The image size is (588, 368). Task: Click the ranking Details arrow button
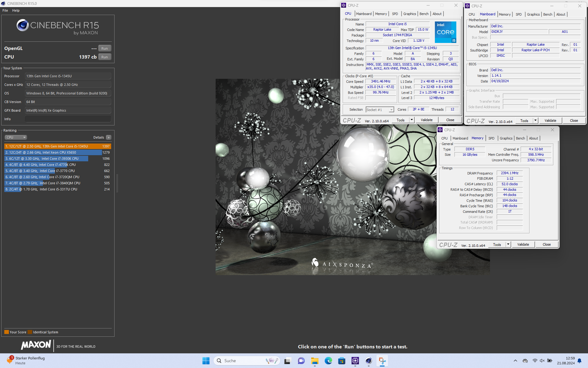point(109,137)
